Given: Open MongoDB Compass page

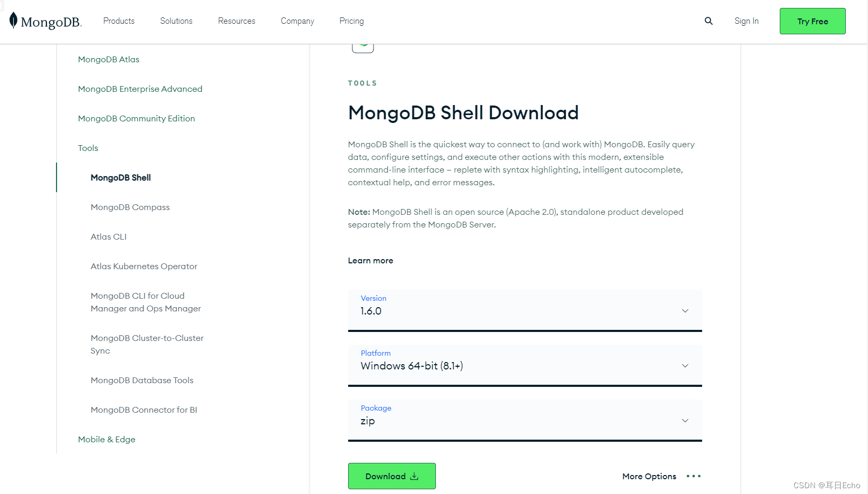Looking at the screenshot, I should click(x=130, y=207).
